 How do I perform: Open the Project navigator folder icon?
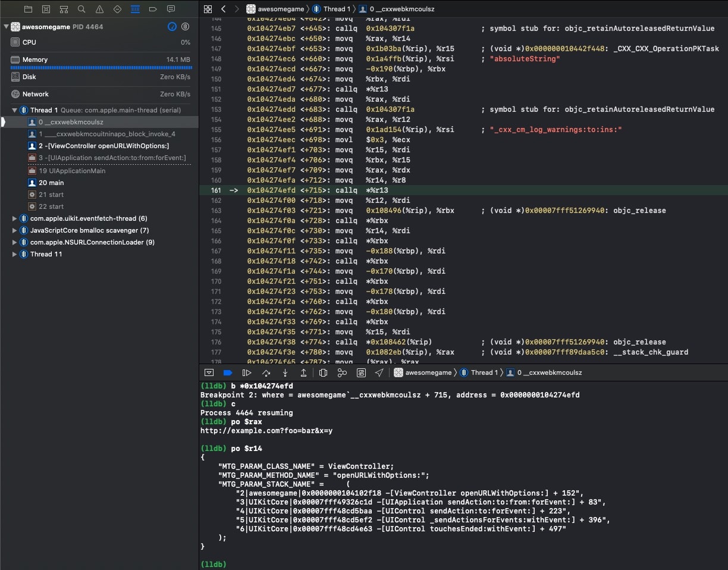coord(28,9)
